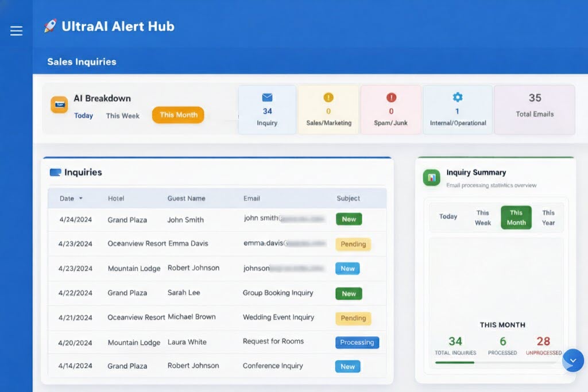Click New badge in Mountain Lodge 4/23 row
The image size is (588, 392).
click(x=347, y=269)
